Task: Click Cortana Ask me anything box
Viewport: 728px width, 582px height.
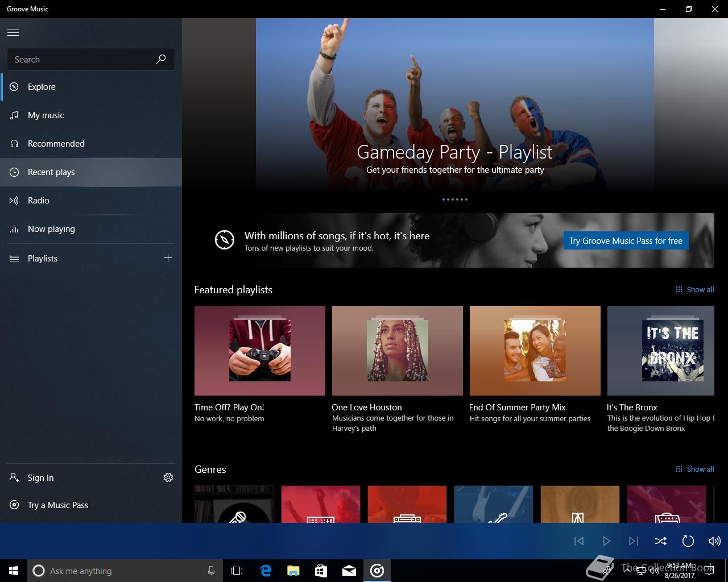Action: click(x=125, y=571)
